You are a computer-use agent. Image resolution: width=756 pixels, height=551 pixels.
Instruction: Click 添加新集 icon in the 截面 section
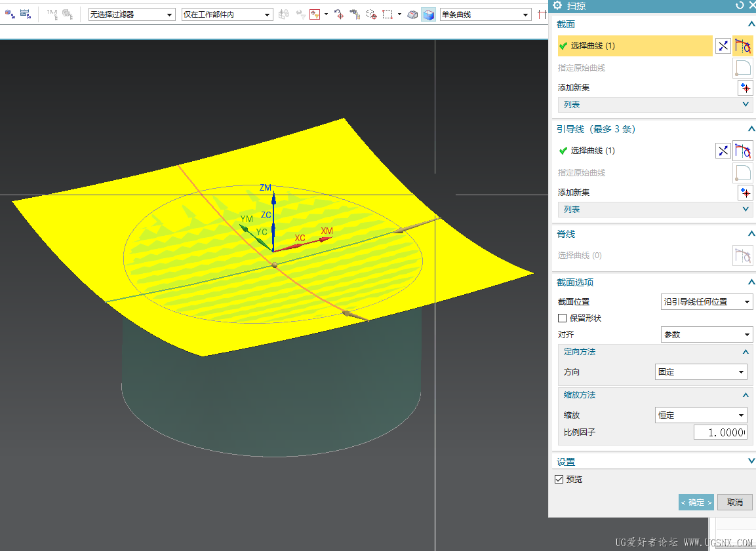click(746, 88)
